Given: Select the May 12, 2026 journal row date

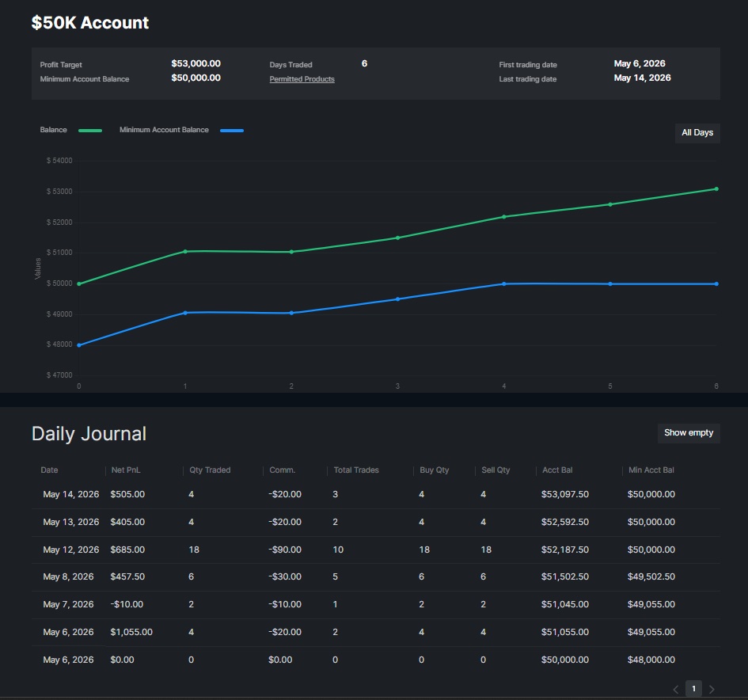Looking at the screenshot, I should point(71,550).
